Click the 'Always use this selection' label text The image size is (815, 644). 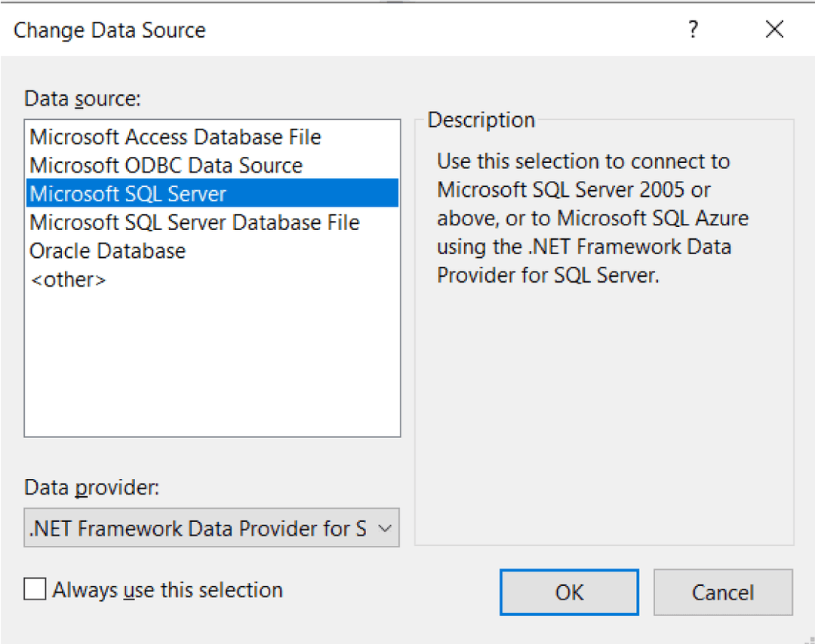tap(168, 590)
